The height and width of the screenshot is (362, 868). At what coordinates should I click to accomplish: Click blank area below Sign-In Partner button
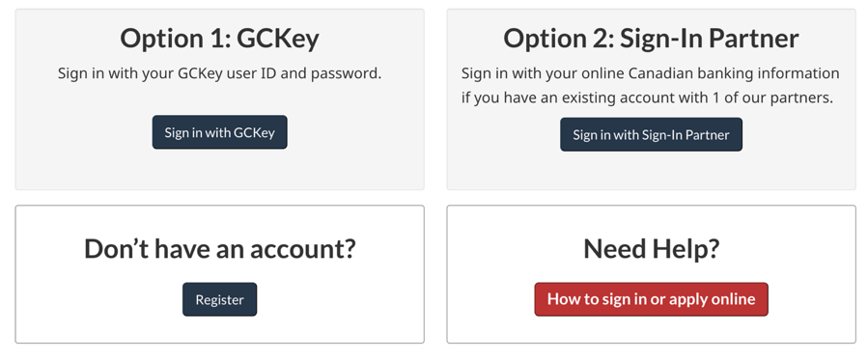click(x=651, y=171)
